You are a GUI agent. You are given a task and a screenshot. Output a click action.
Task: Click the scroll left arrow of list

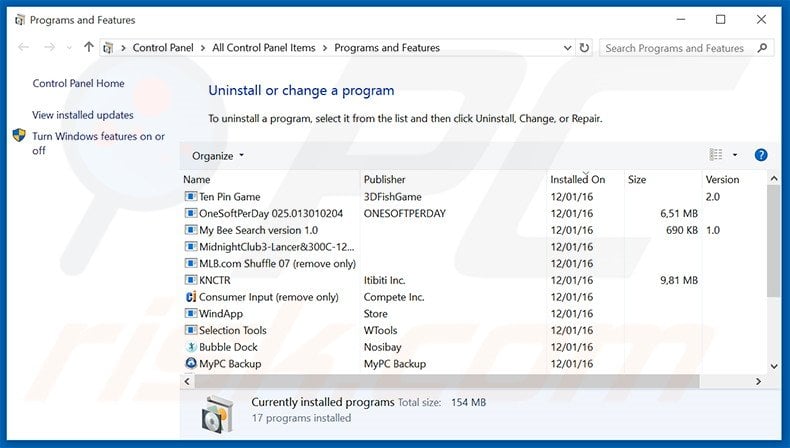[187, 381]
